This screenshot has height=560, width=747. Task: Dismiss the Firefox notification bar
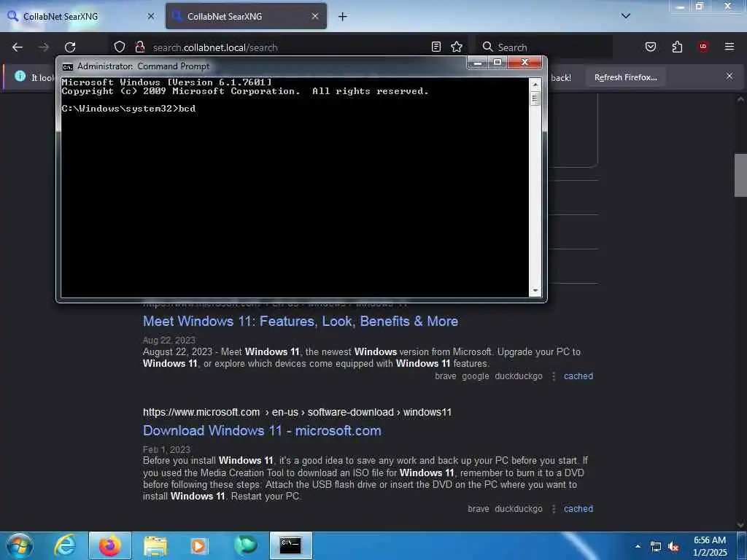(729, 76)
